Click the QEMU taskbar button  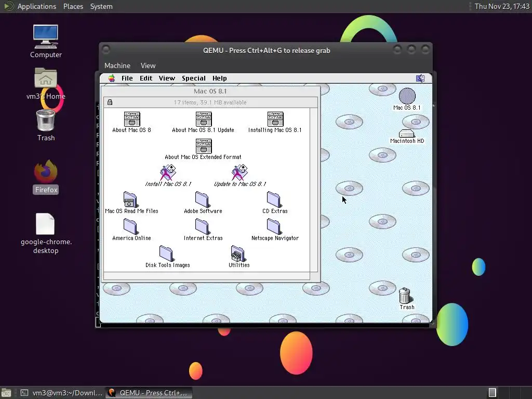[x=149, y=393]
